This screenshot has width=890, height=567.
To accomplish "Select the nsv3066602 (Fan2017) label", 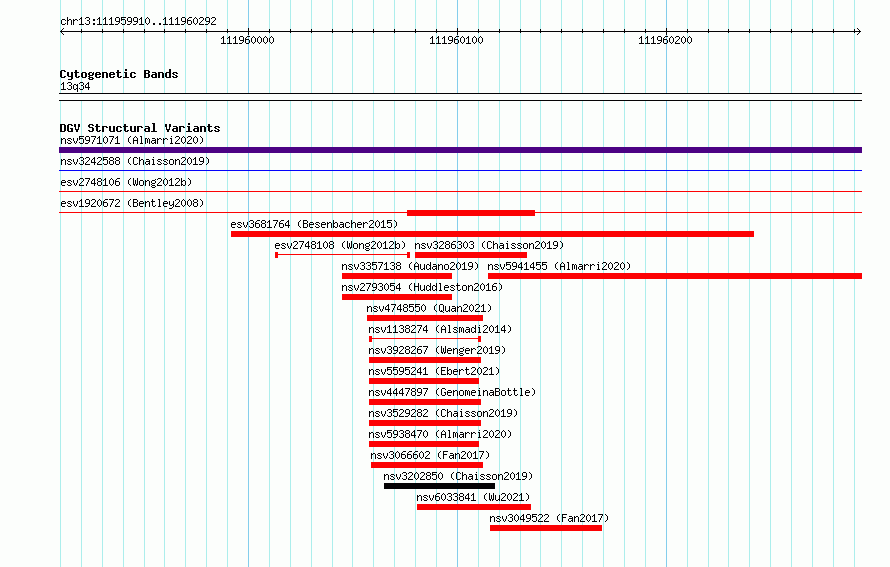I will pyautogui.click(x=430, y=455).
